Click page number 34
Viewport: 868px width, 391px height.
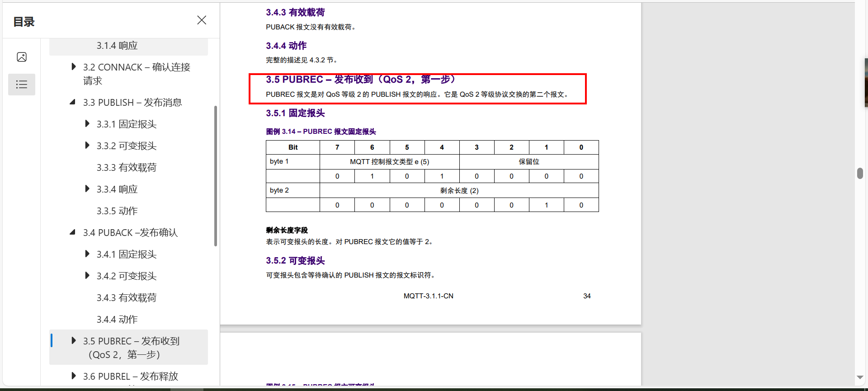pos(587,296)
